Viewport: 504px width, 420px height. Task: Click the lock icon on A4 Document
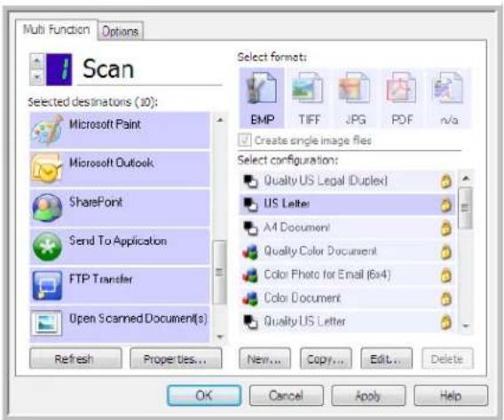pos(445,229)
